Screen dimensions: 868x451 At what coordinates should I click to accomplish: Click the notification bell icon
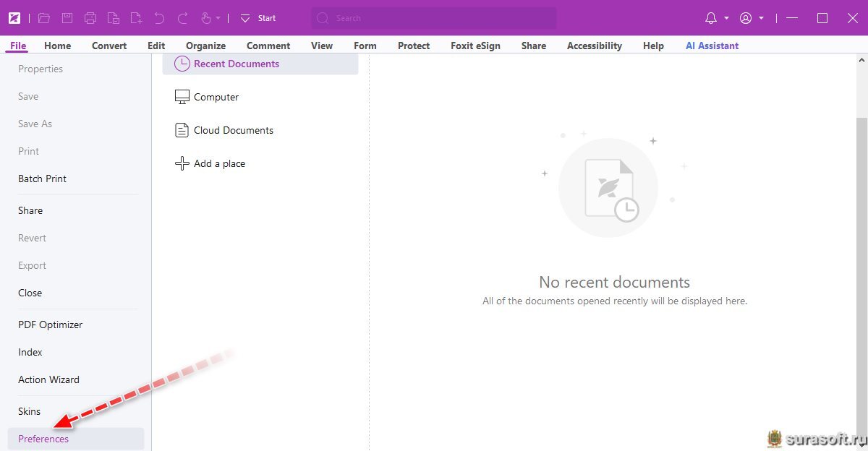pos(711,18)
